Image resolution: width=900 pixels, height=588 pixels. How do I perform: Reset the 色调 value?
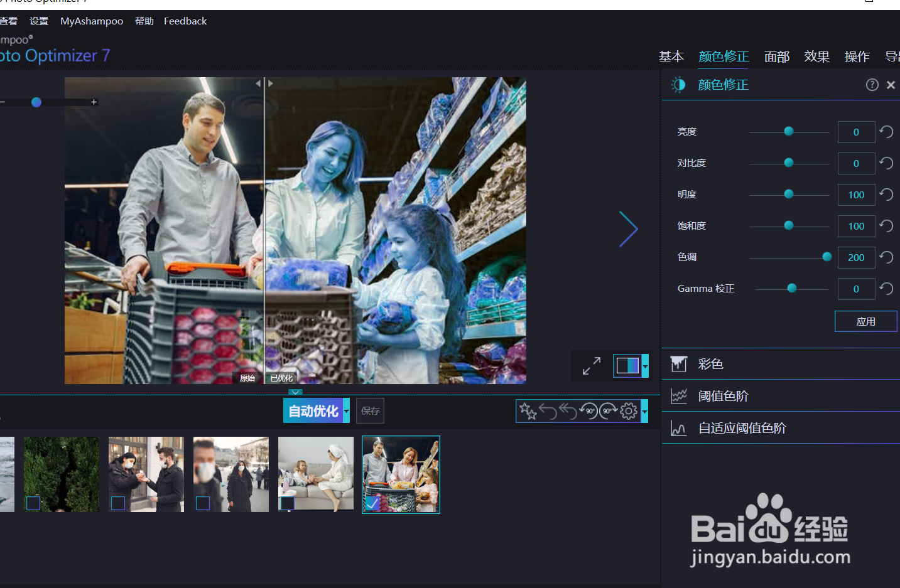pos(886,257)
